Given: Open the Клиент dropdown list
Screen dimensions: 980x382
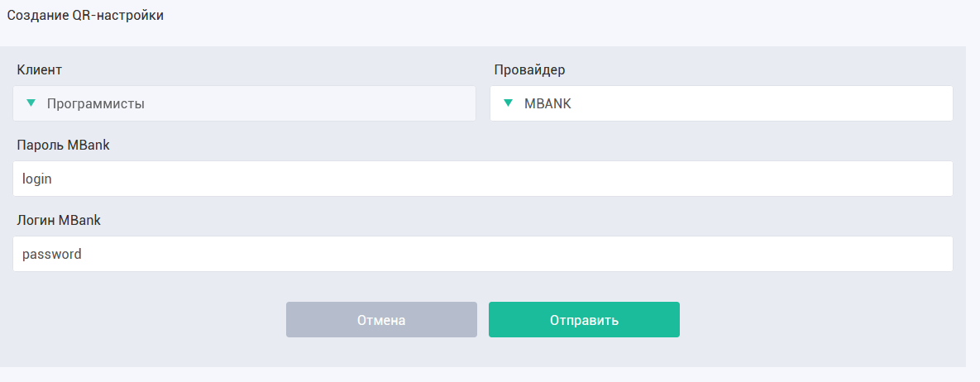Looking at the screenshot, I should [x=244, y=103].
